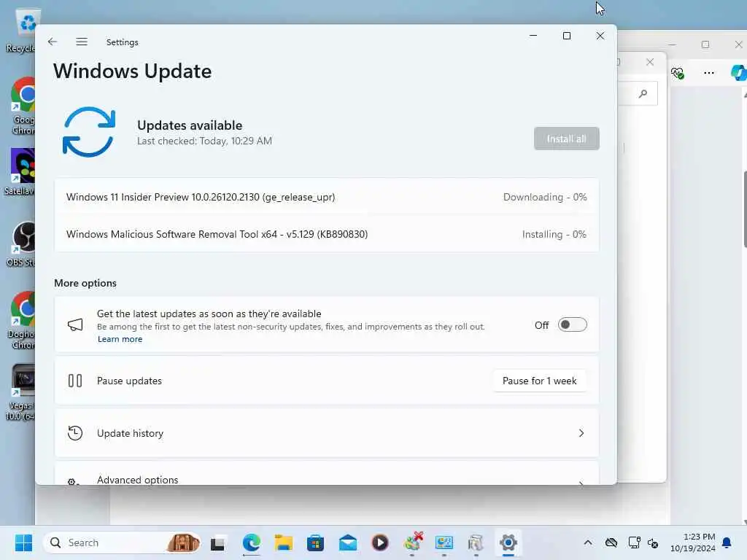Click Last checked time text
The image size is (747, 560).
[x=204, y=141]
